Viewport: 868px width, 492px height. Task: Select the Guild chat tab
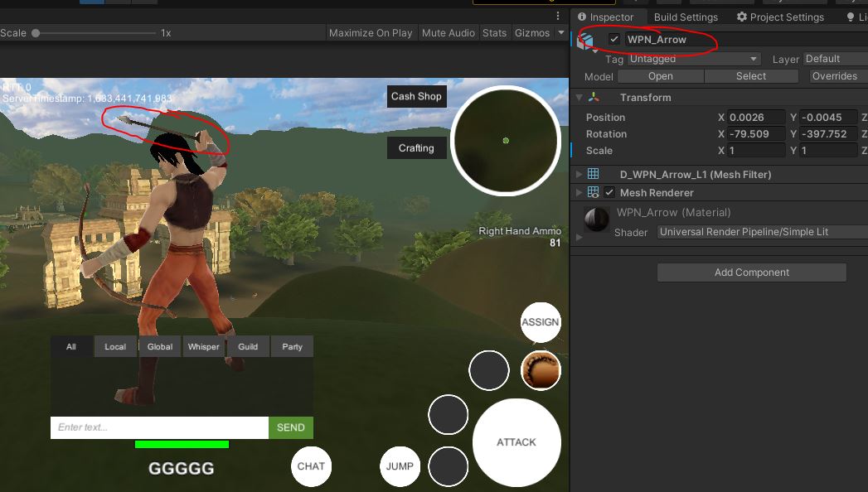tap(248, 346)
